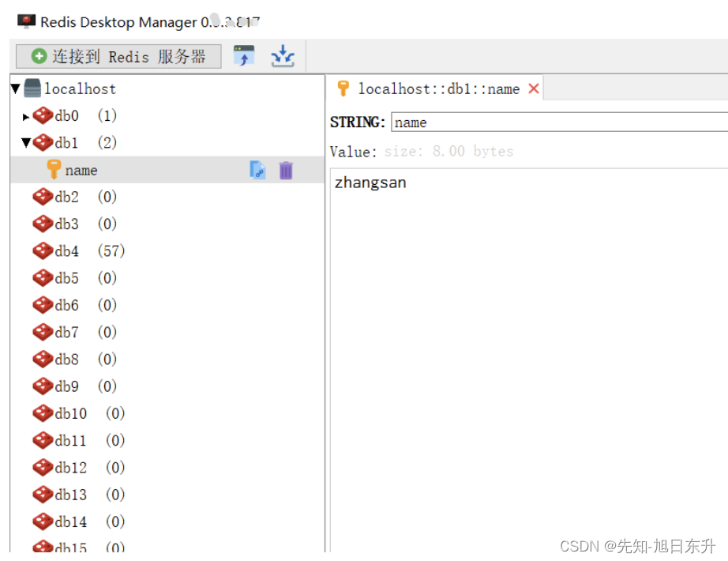Screen dimensions: 728x561
Task: Open the db2 database icon
Action: [43, 197]
